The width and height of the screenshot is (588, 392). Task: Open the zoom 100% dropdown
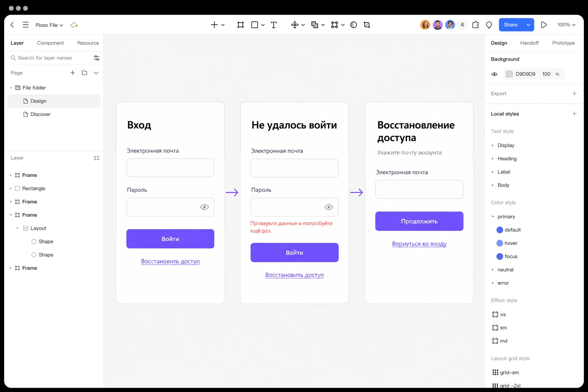click(566, 25)
